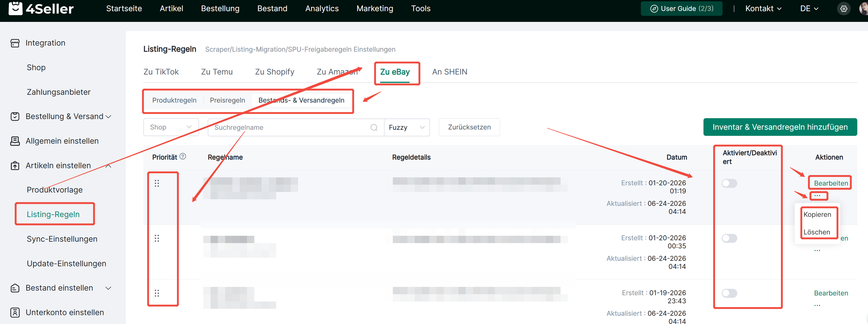The height and width of the screenshot is (324, 868).
Task: Open more options for rule created 01-20-2026 00:35
Action: click(817, 250)
